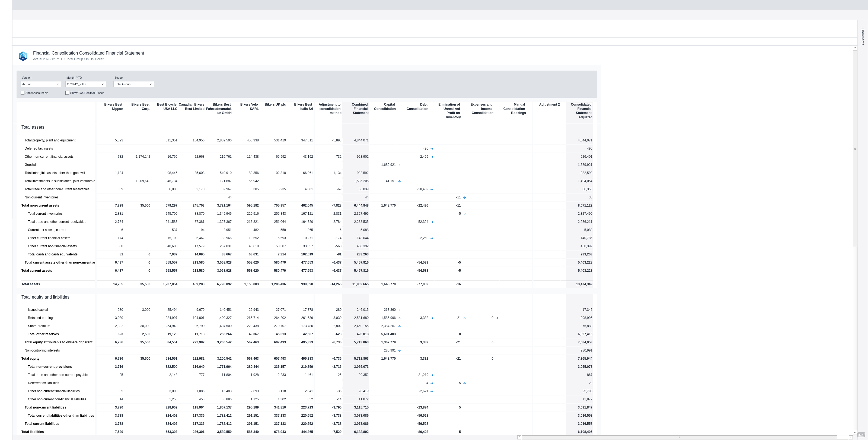Viewport: 868px width, 440px height.
Task: Open the Version dropdown showing Actual
Action: point(41,84)
